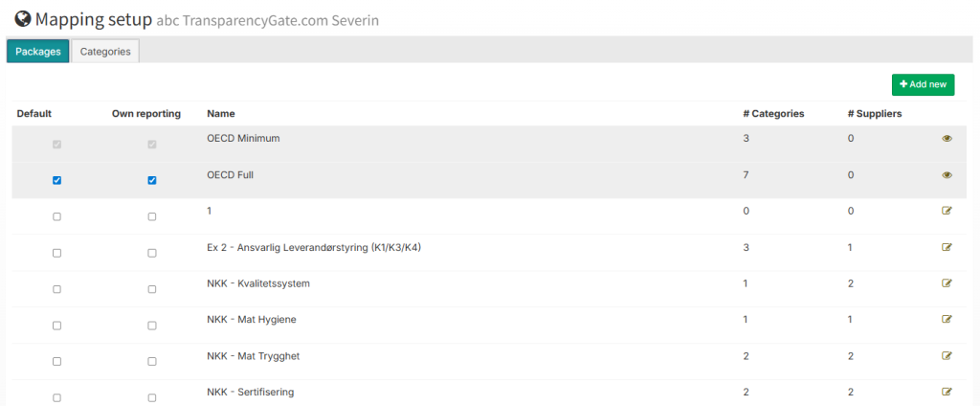Uncheck Default for OECD Full
Screen dimensions: 980x406
[x=56, y=180]
